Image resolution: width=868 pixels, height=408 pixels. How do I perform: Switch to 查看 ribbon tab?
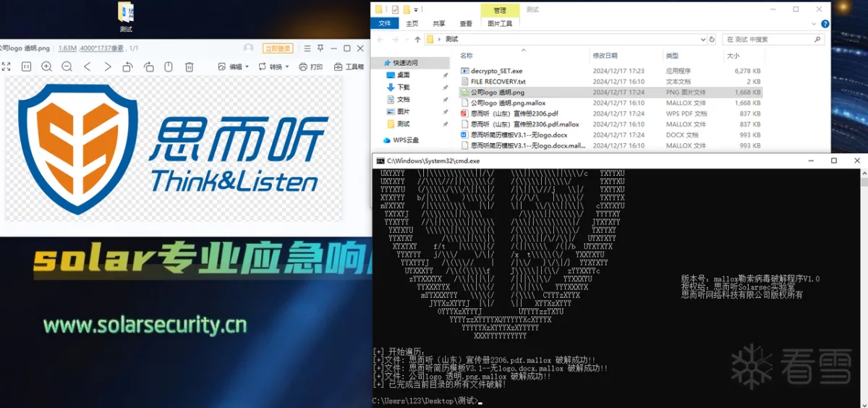(x=466, y=23)
